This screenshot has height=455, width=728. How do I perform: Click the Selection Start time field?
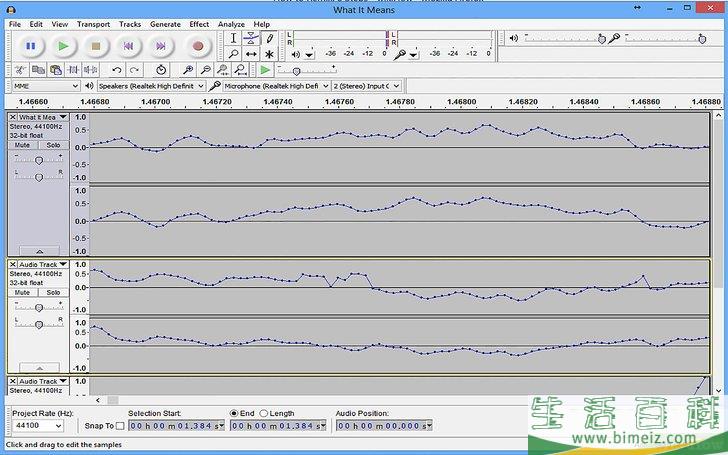point(176,426)
